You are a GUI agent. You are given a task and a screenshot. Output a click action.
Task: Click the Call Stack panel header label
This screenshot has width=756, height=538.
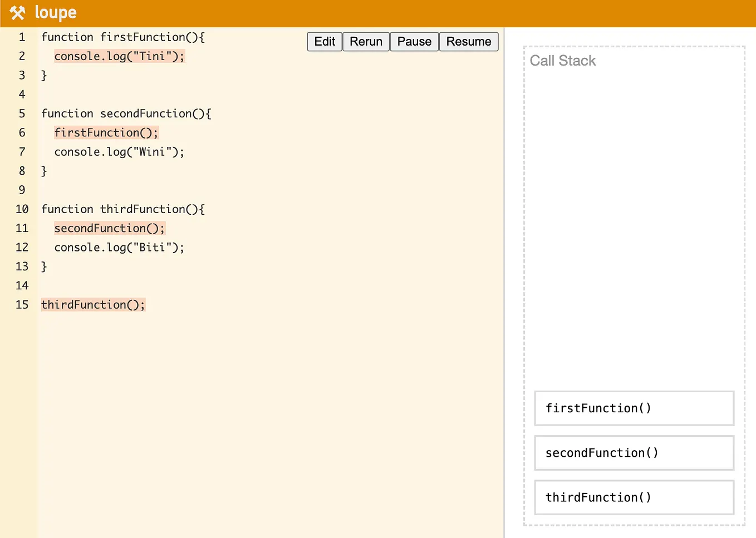[563, 61]
